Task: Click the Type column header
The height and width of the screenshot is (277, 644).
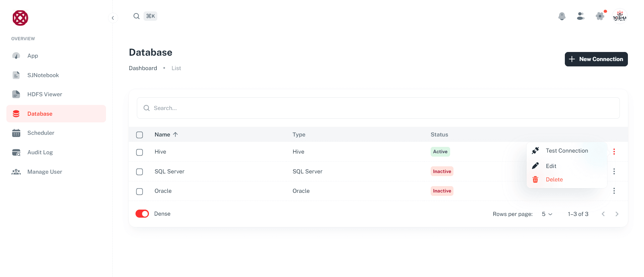Action: (x=299, y=134)
